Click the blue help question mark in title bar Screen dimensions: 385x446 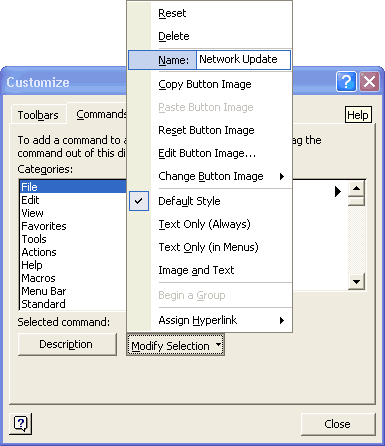point(346,81)
